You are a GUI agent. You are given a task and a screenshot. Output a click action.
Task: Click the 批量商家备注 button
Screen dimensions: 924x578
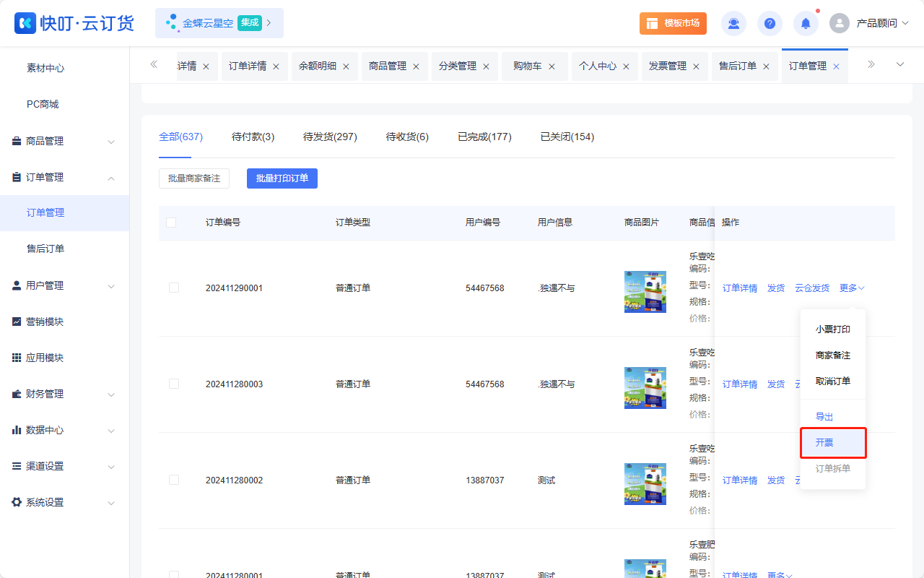[x=194, y=178]
